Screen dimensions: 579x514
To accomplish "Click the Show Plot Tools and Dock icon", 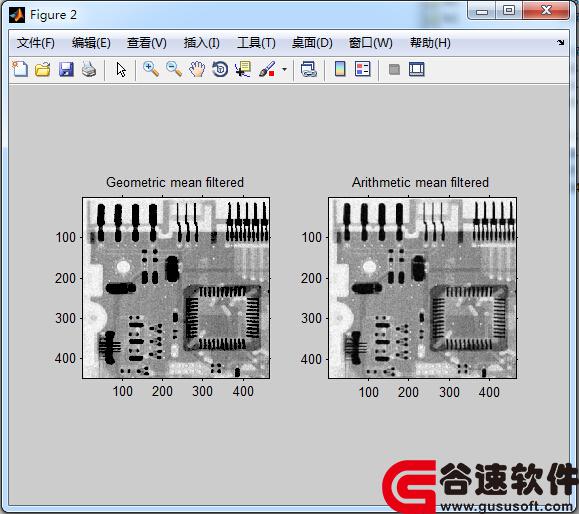I will coord(417,69).
